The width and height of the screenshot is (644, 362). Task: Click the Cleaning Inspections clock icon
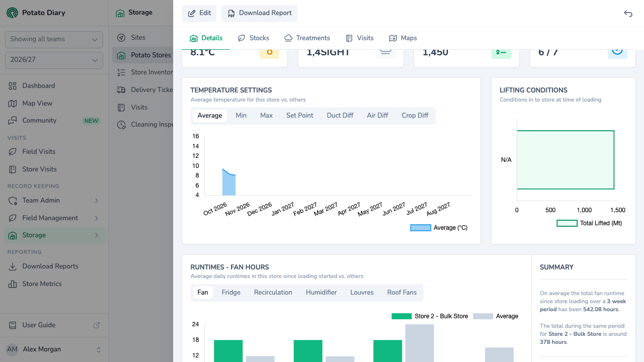[121, 125]
